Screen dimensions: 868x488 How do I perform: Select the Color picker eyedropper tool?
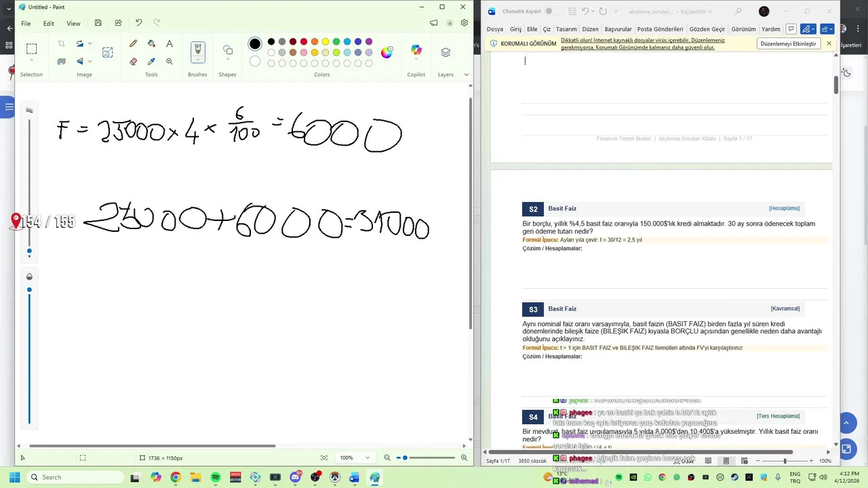coord(151,61)
